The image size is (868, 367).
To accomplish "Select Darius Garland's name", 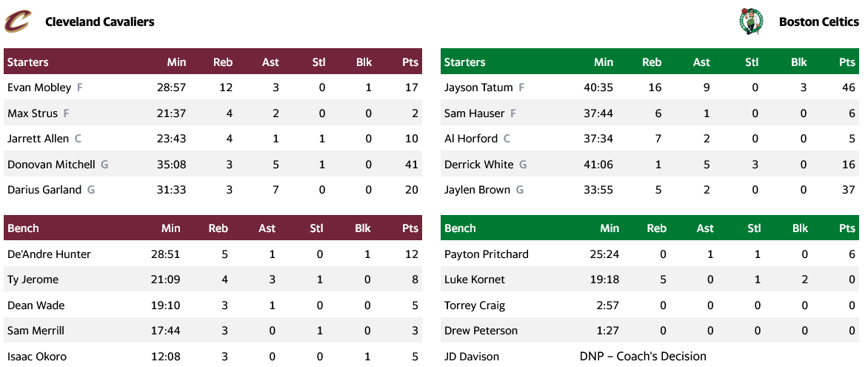I will [x=44, y=190].
